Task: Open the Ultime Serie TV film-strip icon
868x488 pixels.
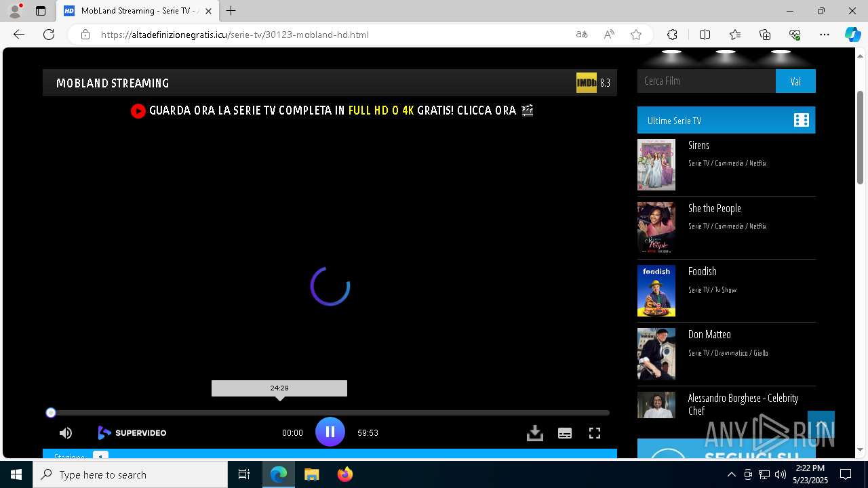Action: 802,120
